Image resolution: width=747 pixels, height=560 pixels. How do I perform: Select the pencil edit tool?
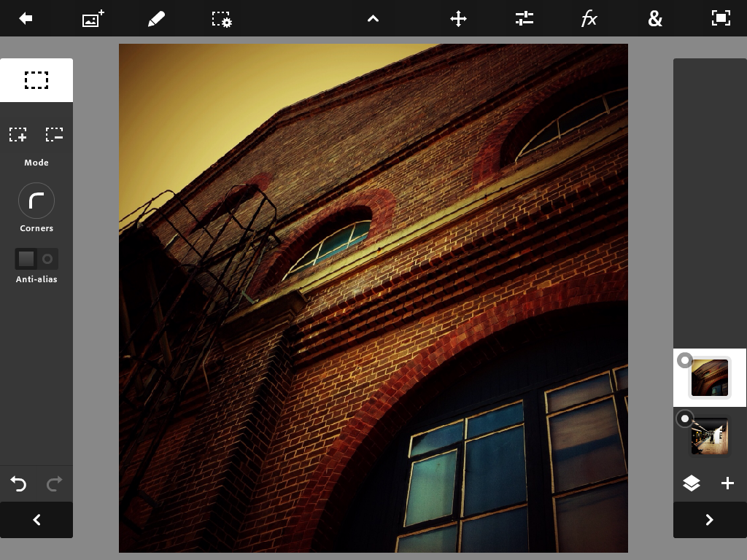tap(156, 19)
